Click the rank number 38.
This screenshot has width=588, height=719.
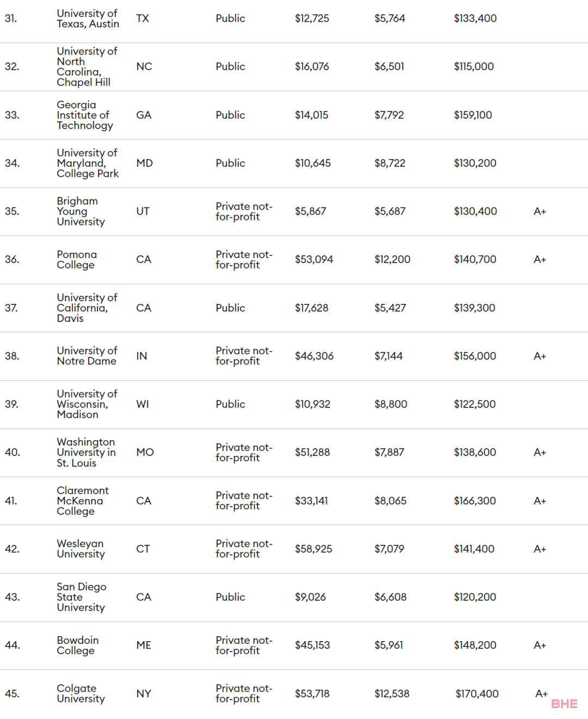[x=12, y=356]
